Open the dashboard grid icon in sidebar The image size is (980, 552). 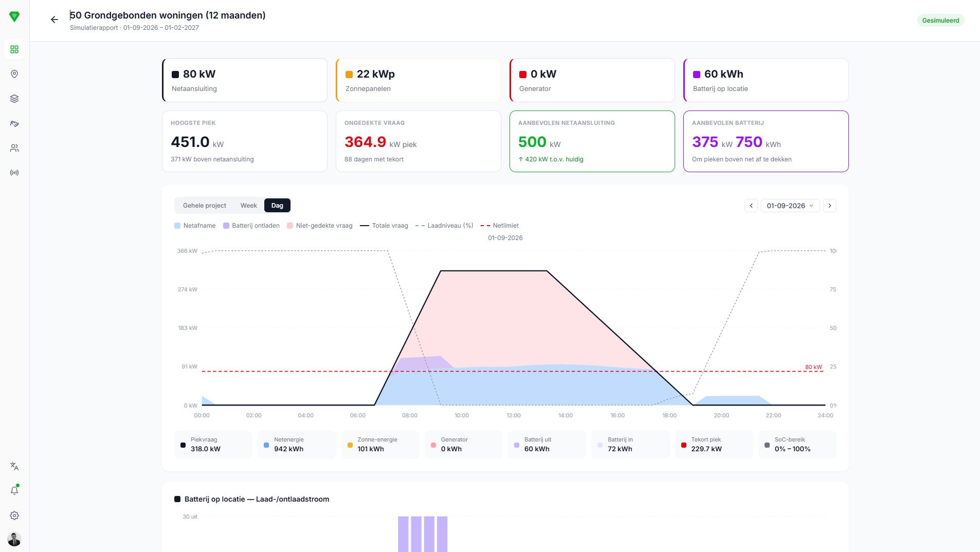click(14, 49)
